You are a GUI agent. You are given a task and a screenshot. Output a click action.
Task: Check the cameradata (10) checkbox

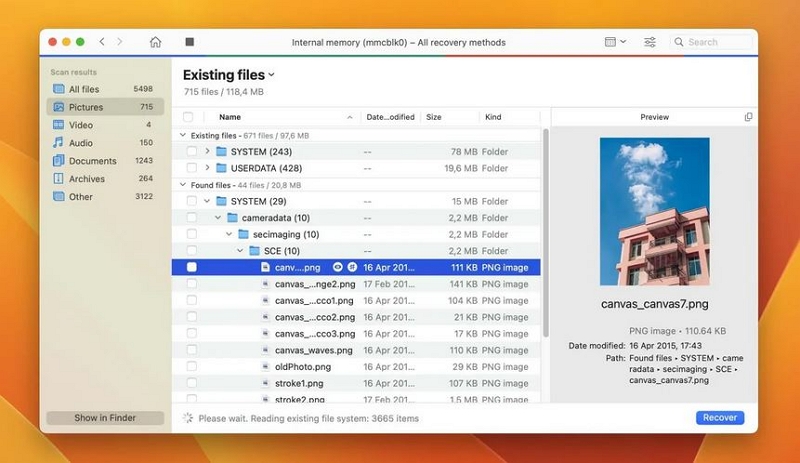[191, 217]
